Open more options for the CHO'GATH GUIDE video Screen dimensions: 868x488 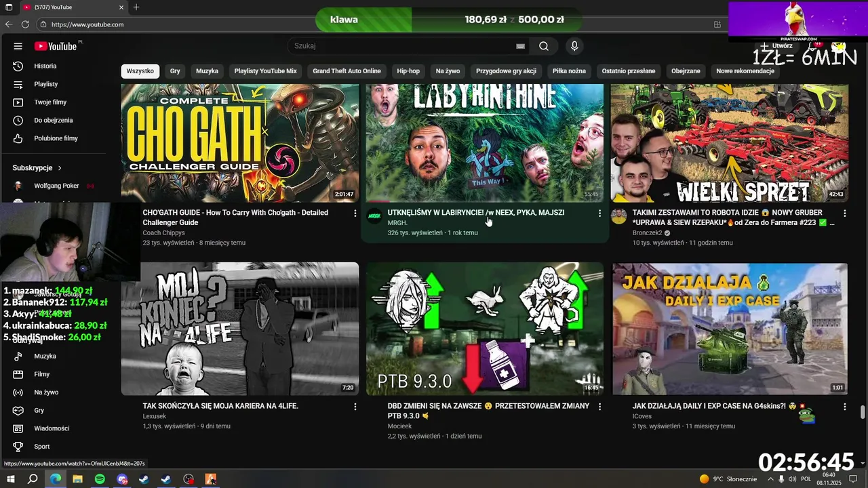tap(355, 213)
